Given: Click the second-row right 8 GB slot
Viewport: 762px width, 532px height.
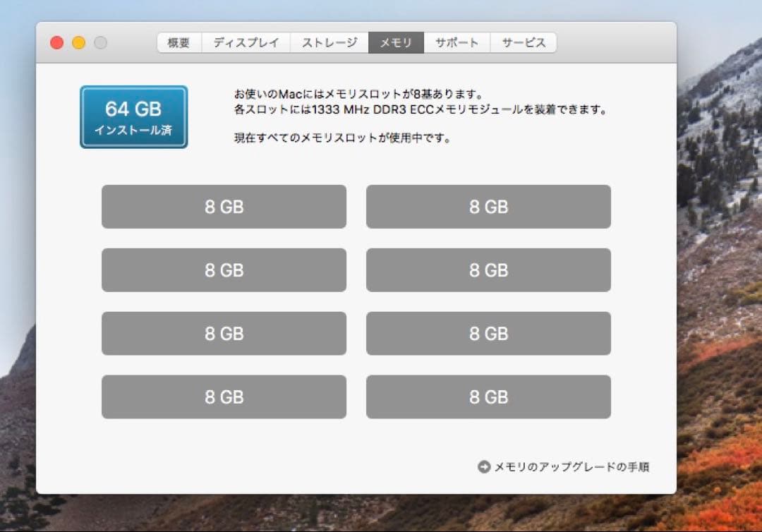Looking at the screenshot, I should pyautogui.click(x=488, y=270).
